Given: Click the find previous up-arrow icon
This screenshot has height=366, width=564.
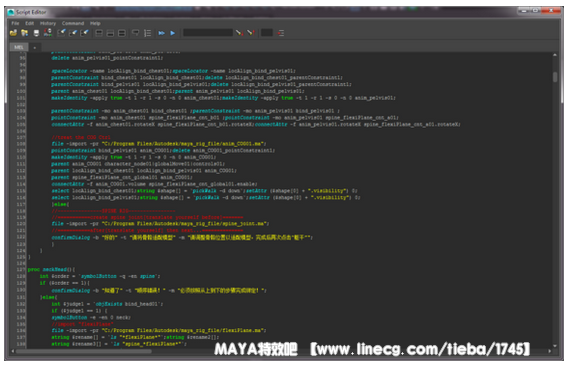Looking at the screenshot, I should [x=251, y=33].
